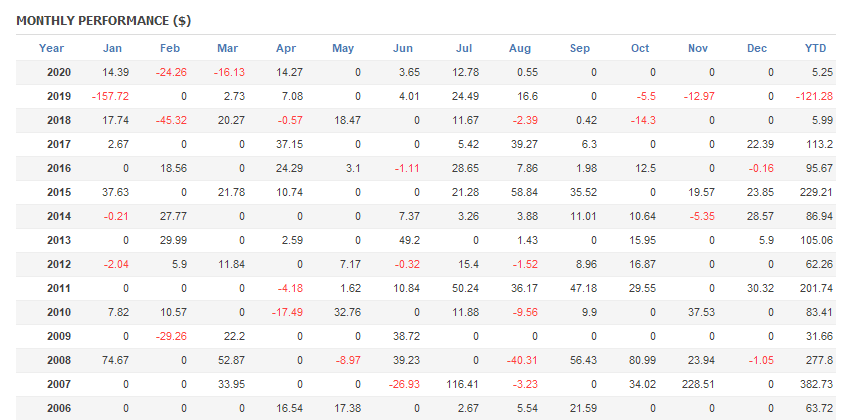The height and width of the screenshot is (420, 859).
Task: Click the 74.67 January 2008 value
Action: click(x=116, y=361)
